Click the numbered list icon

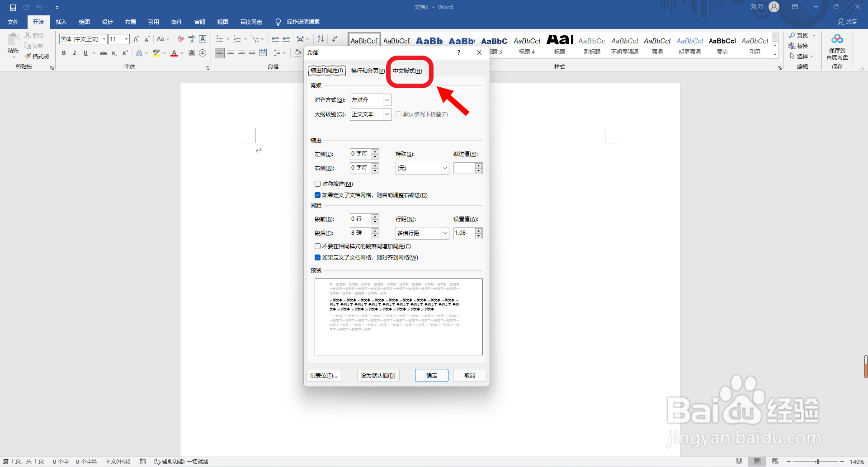click(x=237, y=39)
